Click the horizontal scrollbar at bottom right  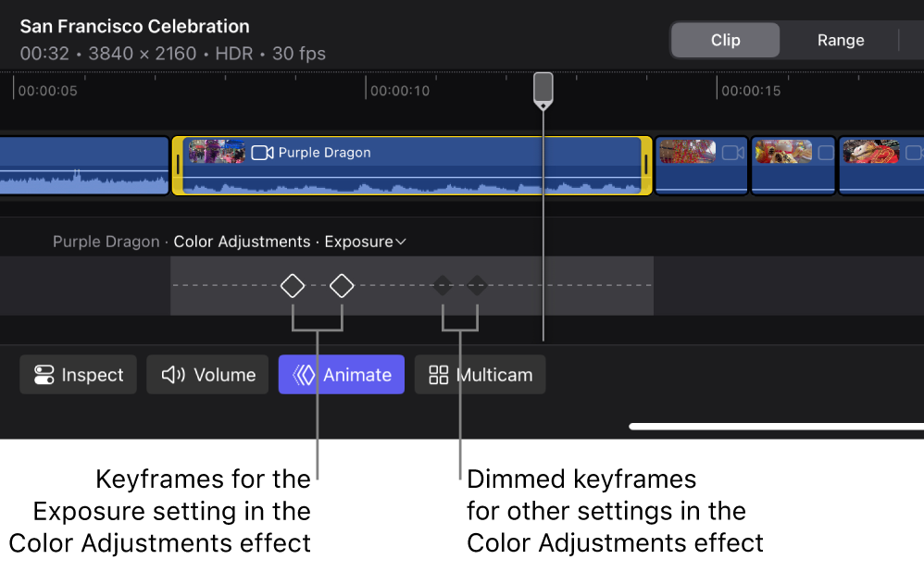776,427
